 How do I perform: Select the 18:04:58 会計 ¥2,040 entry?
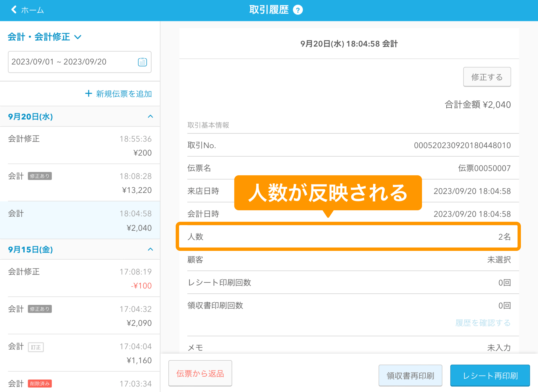pos(80,220)
